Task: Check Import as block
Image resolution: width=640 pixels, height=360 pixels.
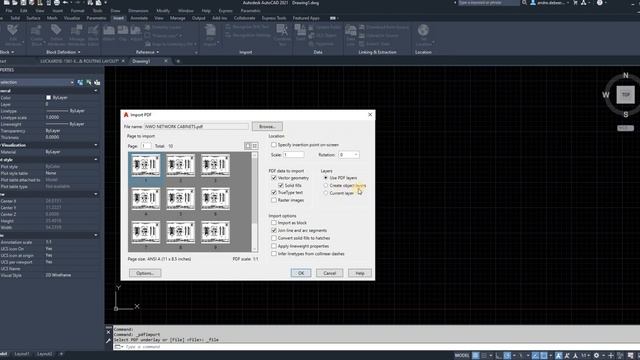Action: pyautogui.click(x=274, y=223)
